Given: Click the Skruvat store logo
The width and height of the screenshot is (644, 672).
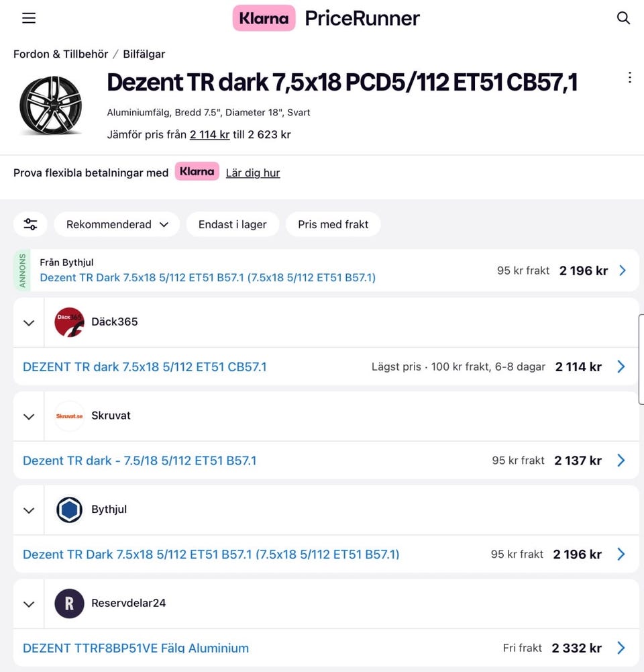Looking at the screenshot, I should tap(69, 416).
